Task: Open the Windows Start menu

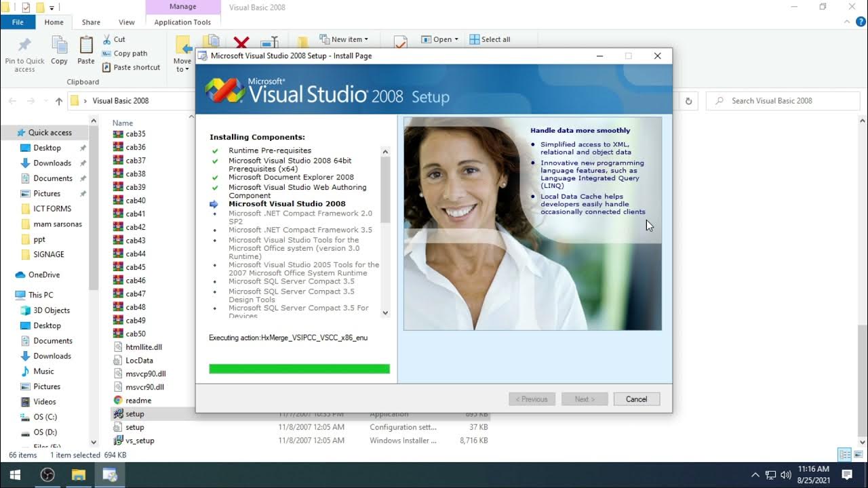Action: pos(15,474)
